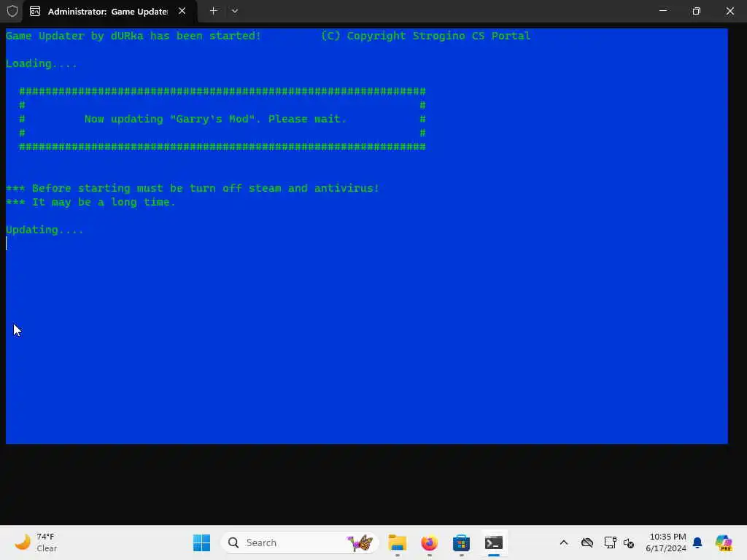This screenshot has height=560, width=747.
Task: Restore down the terminal window
Action: [x=696, y=11]
